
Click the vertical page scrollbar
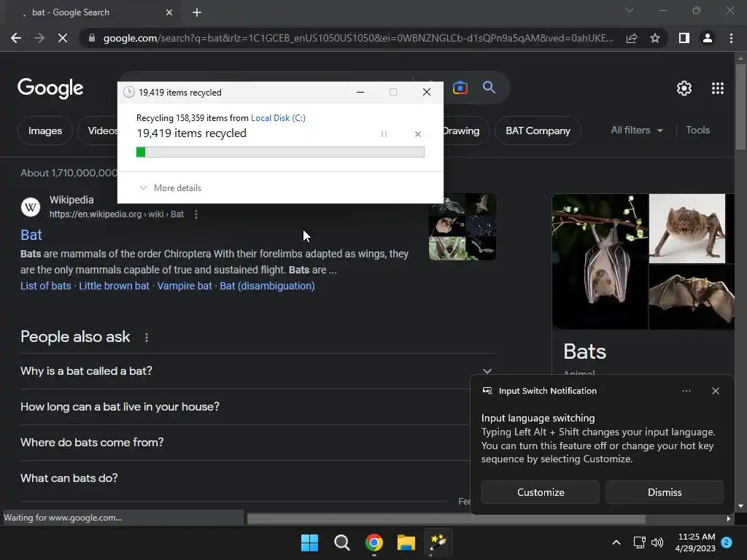[740, 107]
